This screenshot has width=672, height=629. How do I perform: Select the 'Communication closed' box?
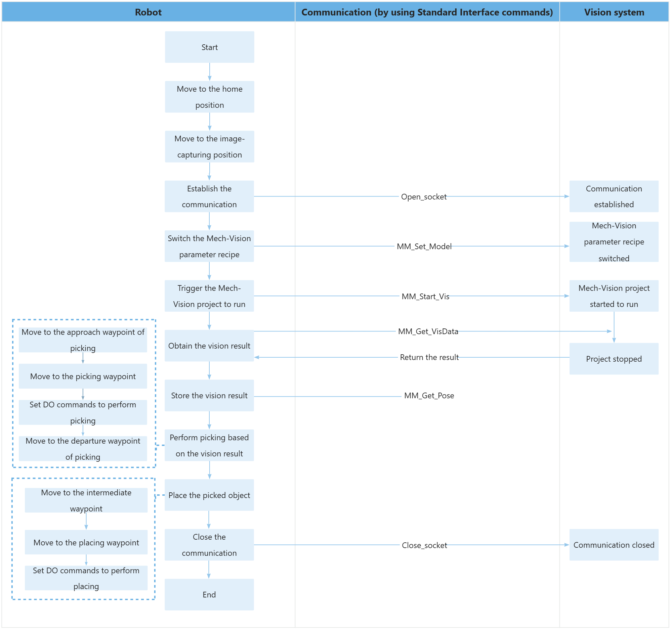614,545
